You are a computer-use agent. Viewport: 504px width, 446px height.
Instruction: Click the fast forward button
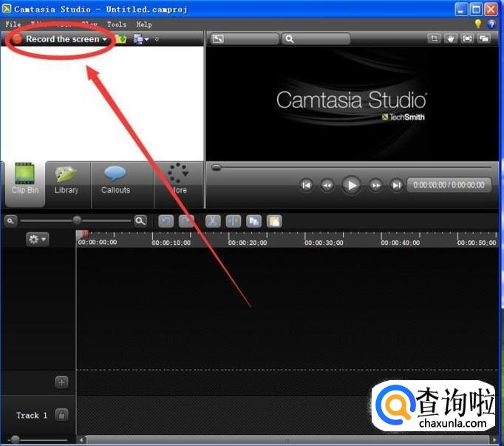(375, 185)
